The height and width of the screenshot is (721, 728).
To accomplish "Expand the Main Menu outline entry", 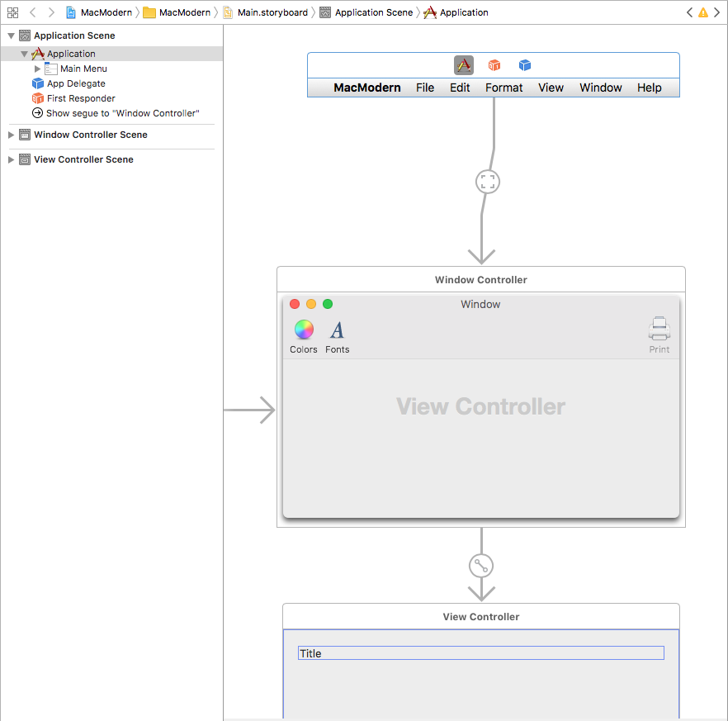I will 36,69.
